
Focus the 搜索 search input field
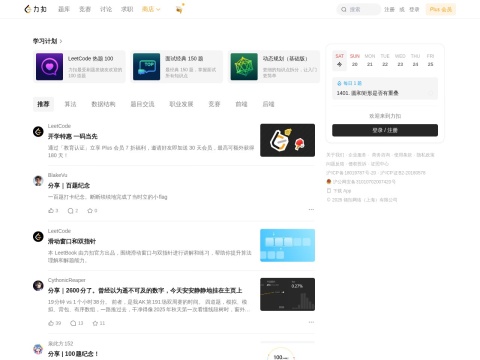pyautogui.click(x=359, y=9)
